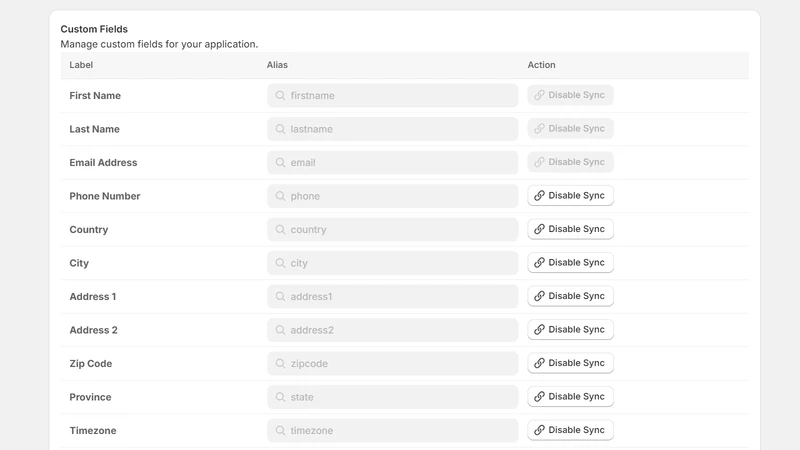Click the search icon in the firstname alias field
800x450 pixels.
[280, 95]
